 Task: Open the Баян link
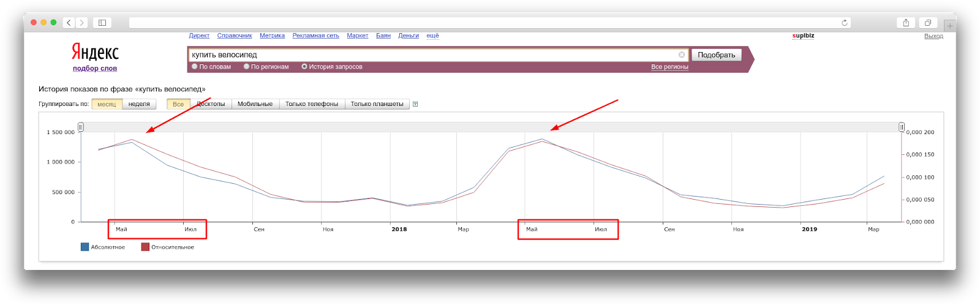tap(383, 36)
